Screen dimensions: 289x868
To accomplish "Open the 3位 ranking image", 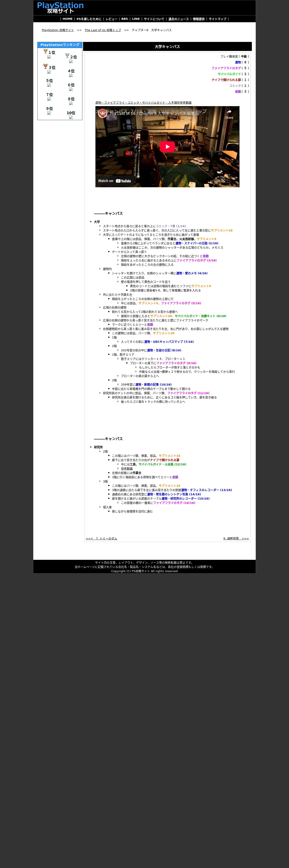I will pos(49,72).
